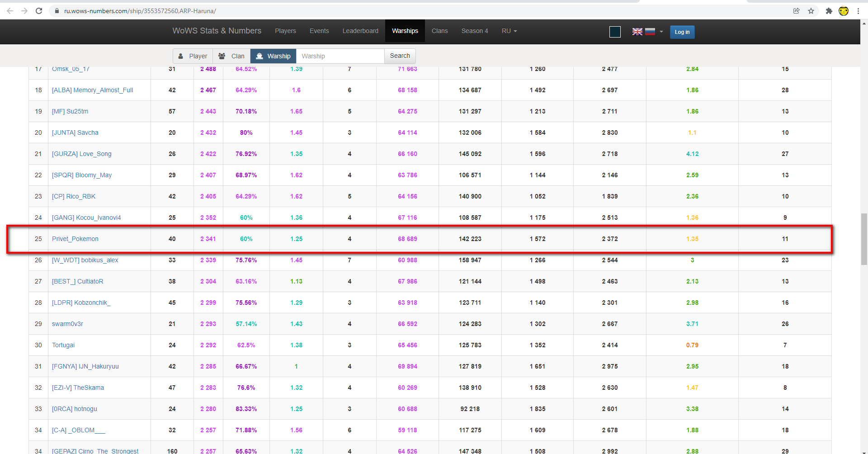
Task: Open the Leaderboard menu item
Action: click(x=360, y=31)
